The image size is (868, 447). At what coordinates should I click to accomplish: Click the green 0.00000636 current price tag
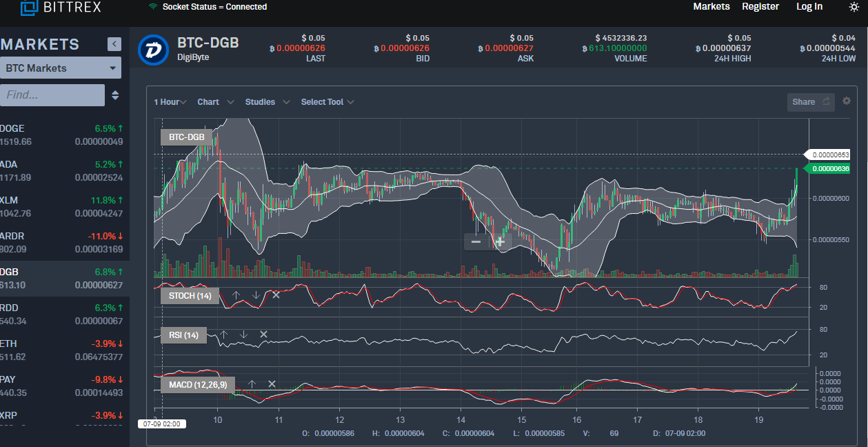click(829, 168)
